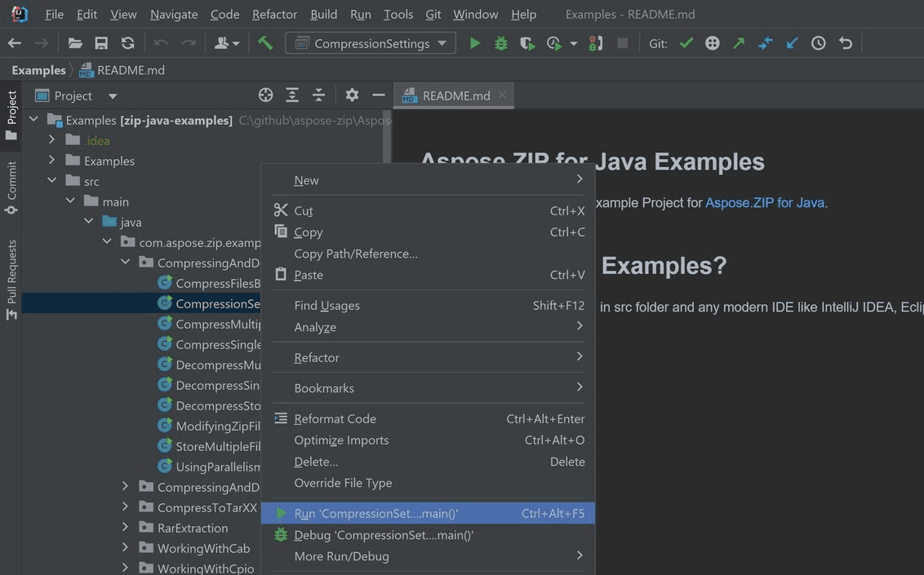Screen dimensions: 924x575
Task: Click the Redo toolbar icon
Action: [188, 43]
